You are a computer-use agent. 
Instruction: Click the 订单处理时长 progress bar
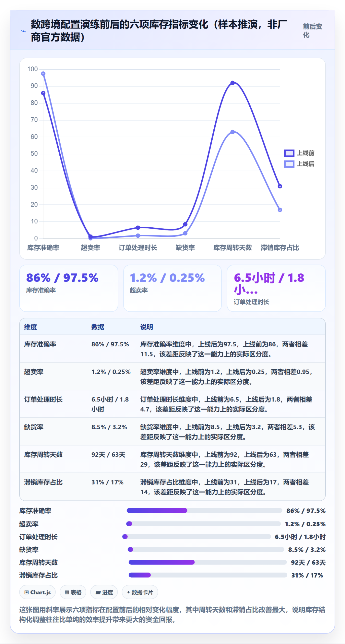point(197,537)
